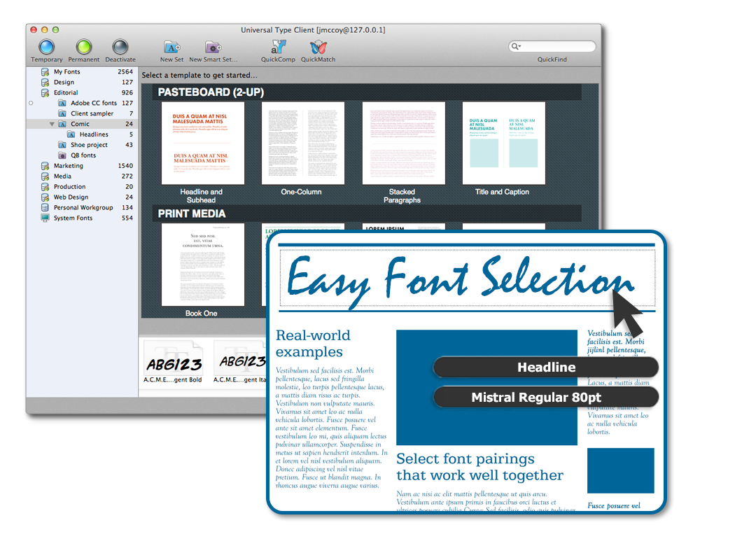Choose the Headline and Subhead template
735x560 pixels.
point(202,143)
